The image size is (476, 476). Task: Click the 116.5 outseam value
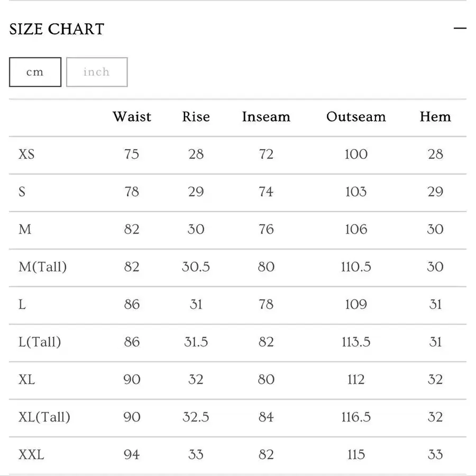click(356, 417)
